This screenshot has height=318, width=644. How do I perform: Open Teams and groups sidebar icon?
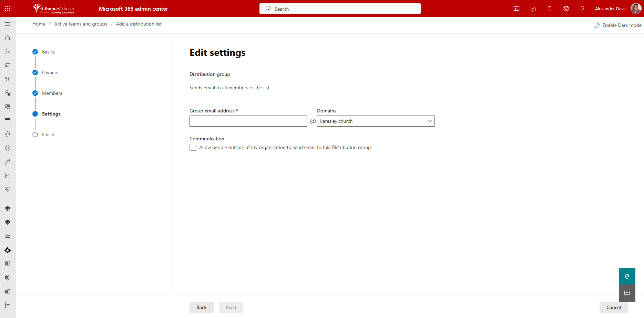(x=8, y=79)
